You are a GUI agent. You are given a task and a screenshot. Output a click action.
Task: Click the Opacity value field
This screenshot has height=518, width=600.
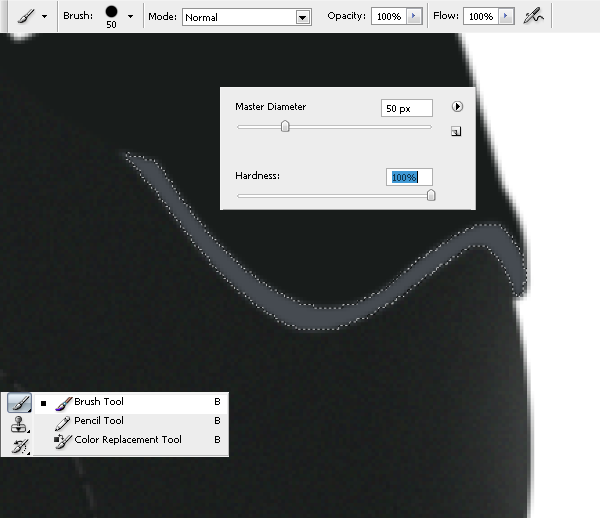coord(388,16)
